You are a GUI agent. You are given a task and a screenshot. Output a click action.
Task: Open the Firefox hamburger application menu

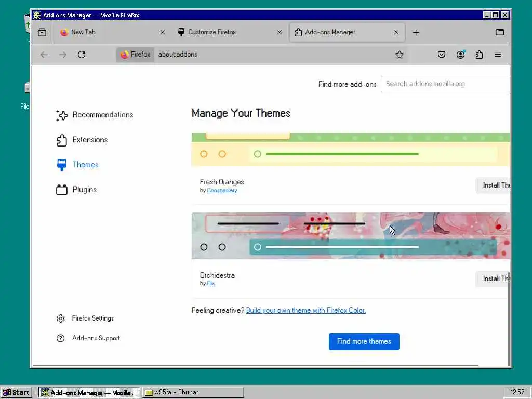(x=498, y=55)
